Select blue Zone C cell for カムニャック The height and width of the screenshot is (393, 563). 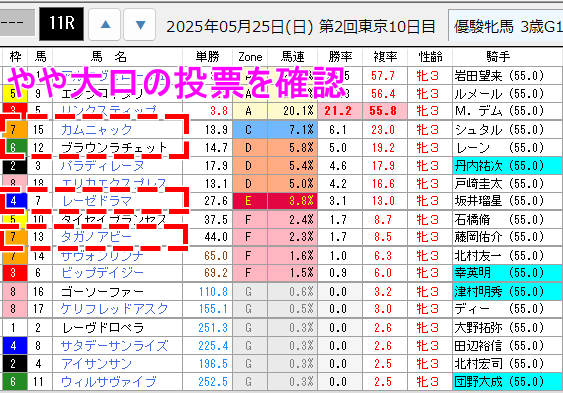coord(250,129)
